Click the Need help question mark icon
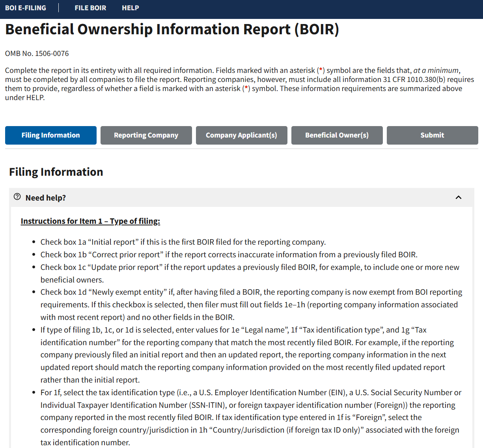 tap(17, 197)
